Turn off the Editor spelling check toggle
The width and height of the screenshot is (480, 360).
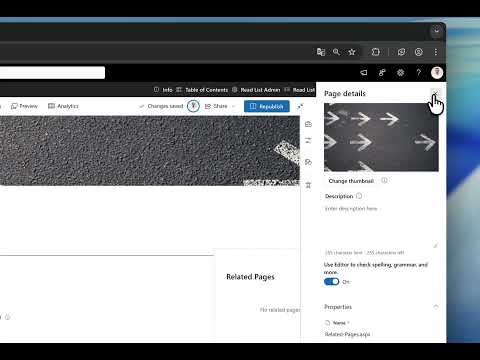click(x=331, y=282)
